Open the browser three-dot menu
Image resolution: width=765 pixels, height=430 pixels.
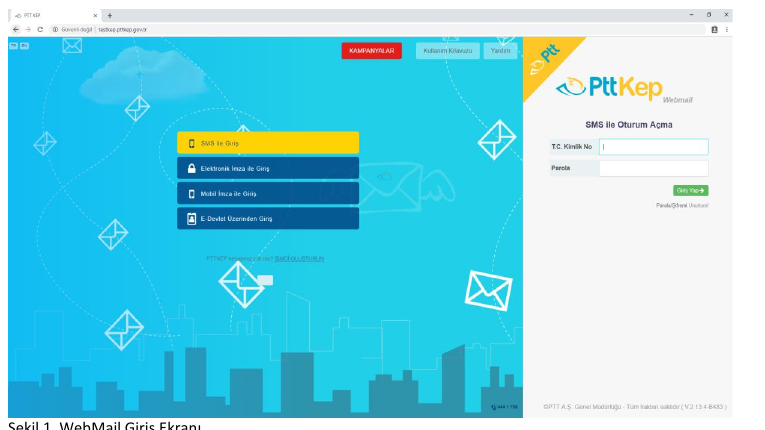726,30
